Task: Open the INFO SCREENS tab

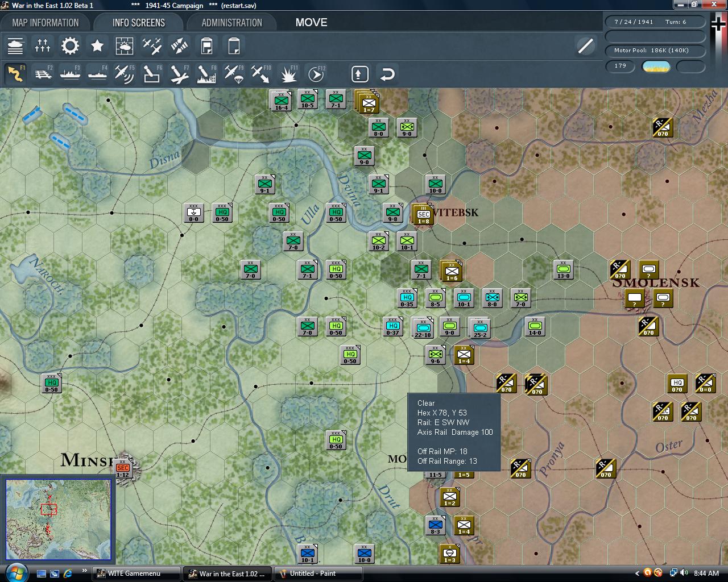Action: [x=139, y=23]
